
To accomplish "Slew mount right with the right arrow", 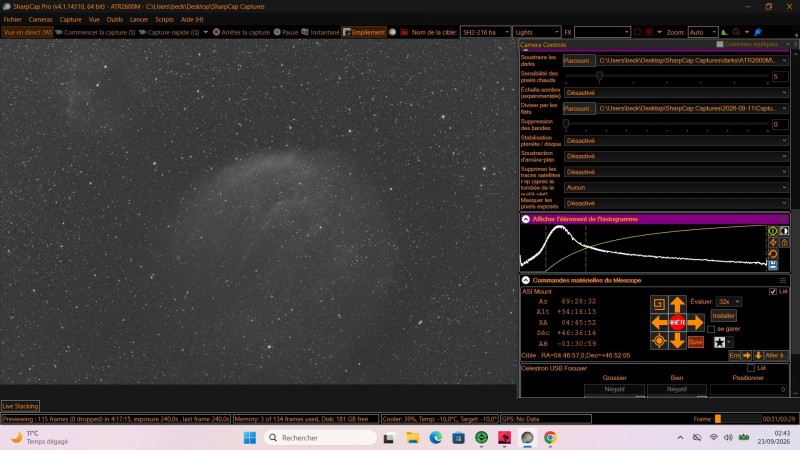I will (695, 322).
